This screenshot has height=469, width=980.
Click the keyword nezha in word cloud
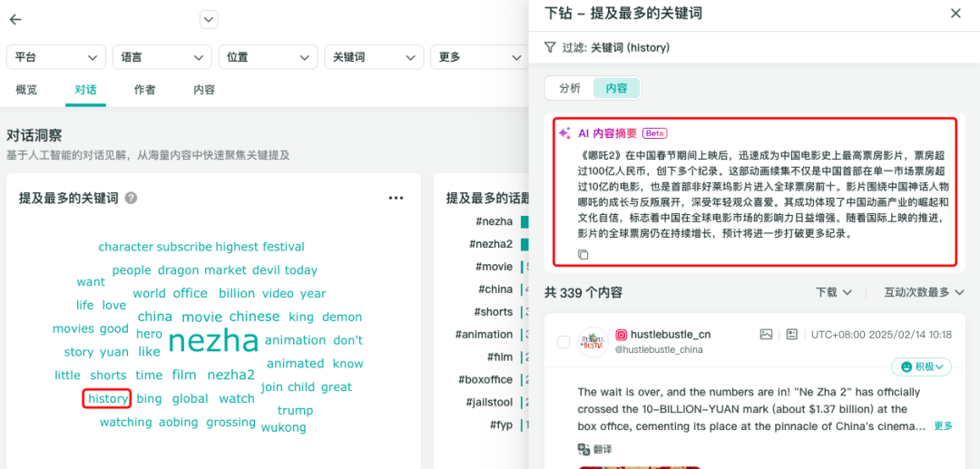pos(214,341)
